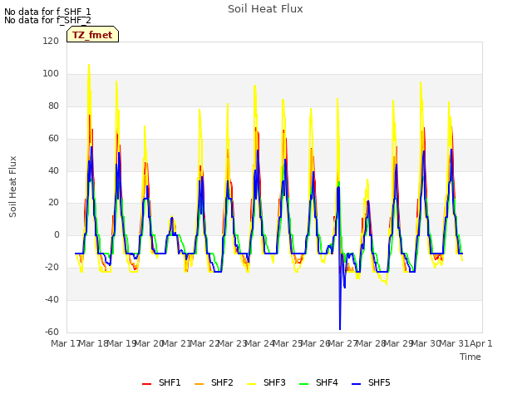Toggle SHF3 series in legend
Image resolution: width=532 pixels, height=399 pixels.
click(266, 382)
